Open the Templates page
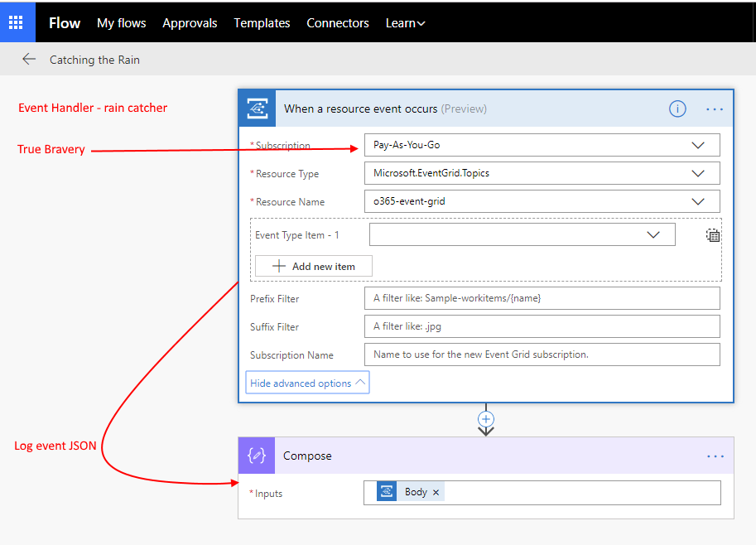756x545 pixels. pyautogui.click(x=262, y=23)
